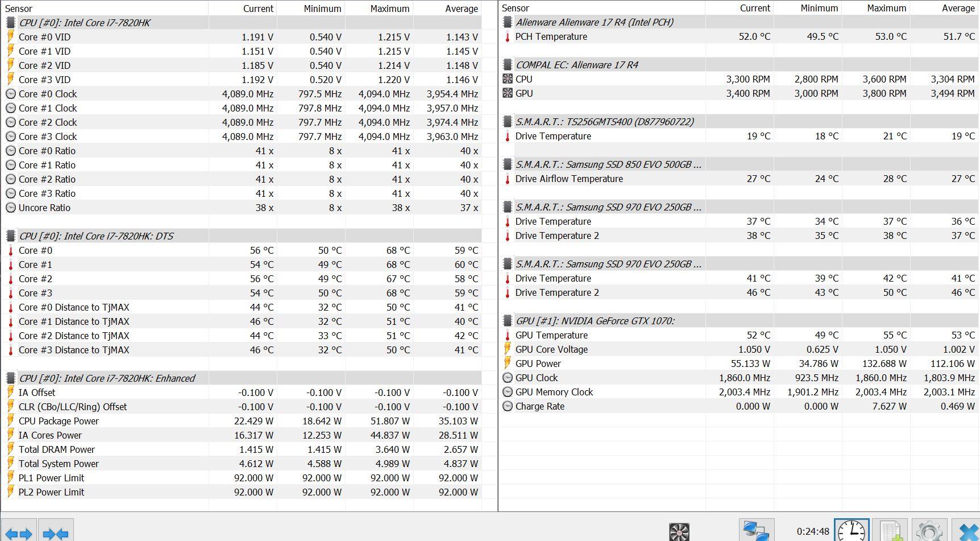The image size is (980, 541).
Task: Click the left panel Minimum column header
Action: [311, 8]
